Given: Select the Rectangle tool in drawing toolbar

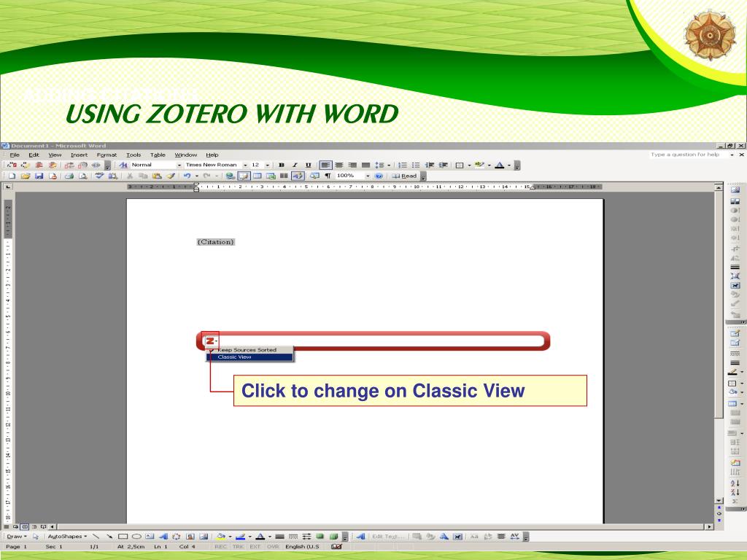Looking at the screenshot, I should [123, 537].
